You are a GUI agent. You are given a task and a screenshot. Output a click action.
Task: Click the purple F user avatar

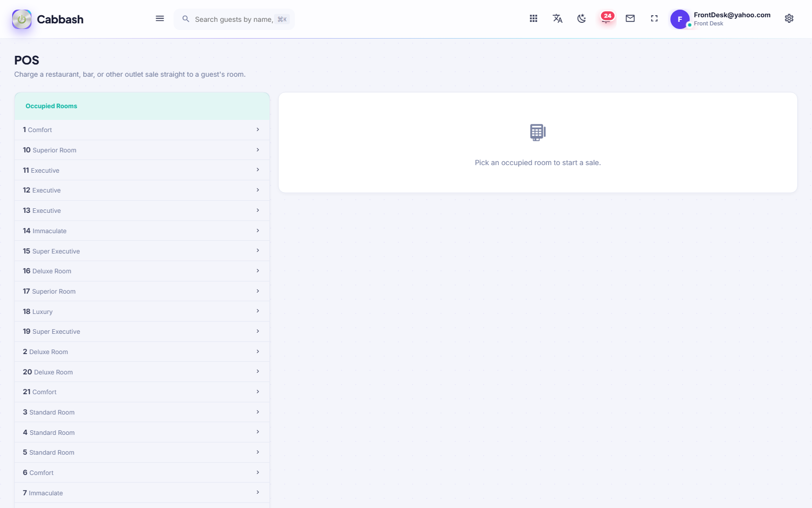coord(680,19)
